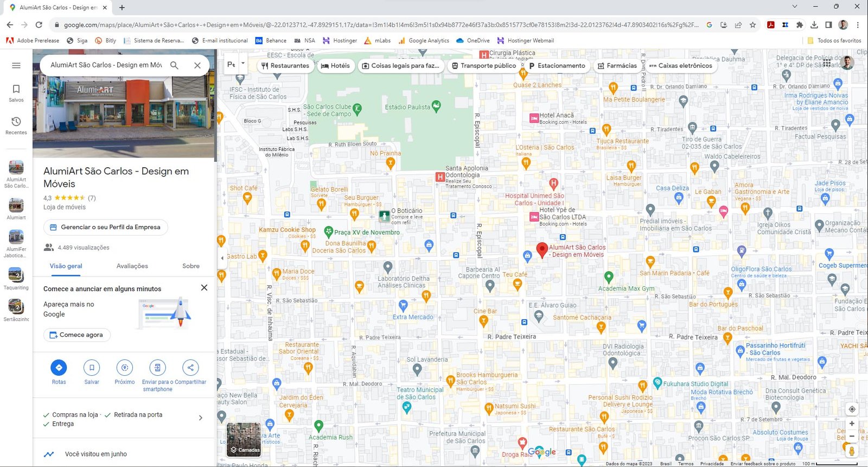This screenshot has width=868, height=467.
Task: Click Enviar para o smartphone icon
Action: pos(157,368)
